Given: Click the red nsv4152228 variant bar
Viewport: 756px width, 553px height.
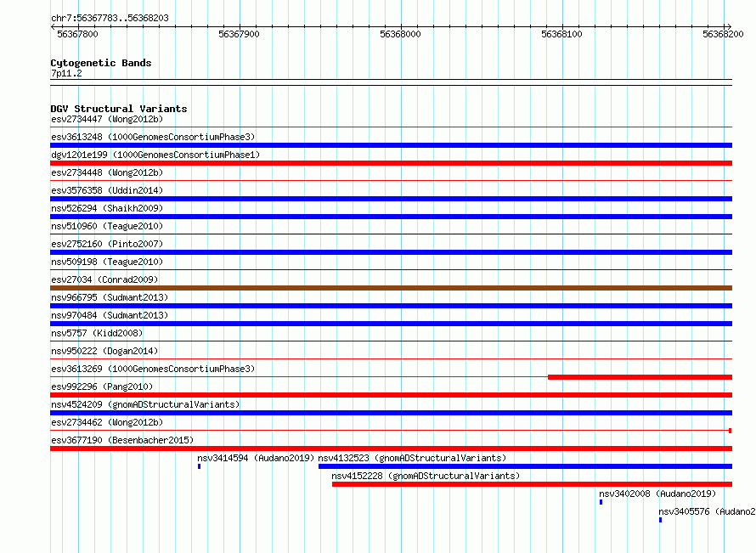Looking at the screenshot, I should pos(533,484).
